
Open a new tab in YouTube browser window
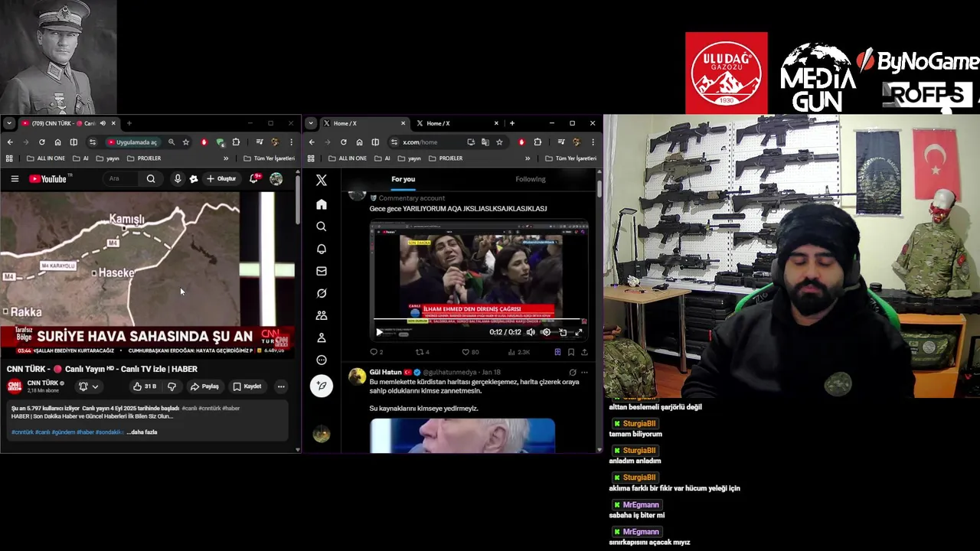pyautogui.click(x=129, y=123)
